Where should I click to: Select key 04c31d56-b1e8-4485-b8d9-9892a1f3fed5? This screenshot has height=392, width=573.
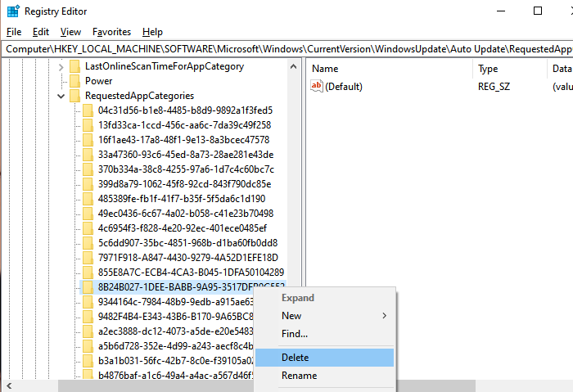click(x=185, y=110)
